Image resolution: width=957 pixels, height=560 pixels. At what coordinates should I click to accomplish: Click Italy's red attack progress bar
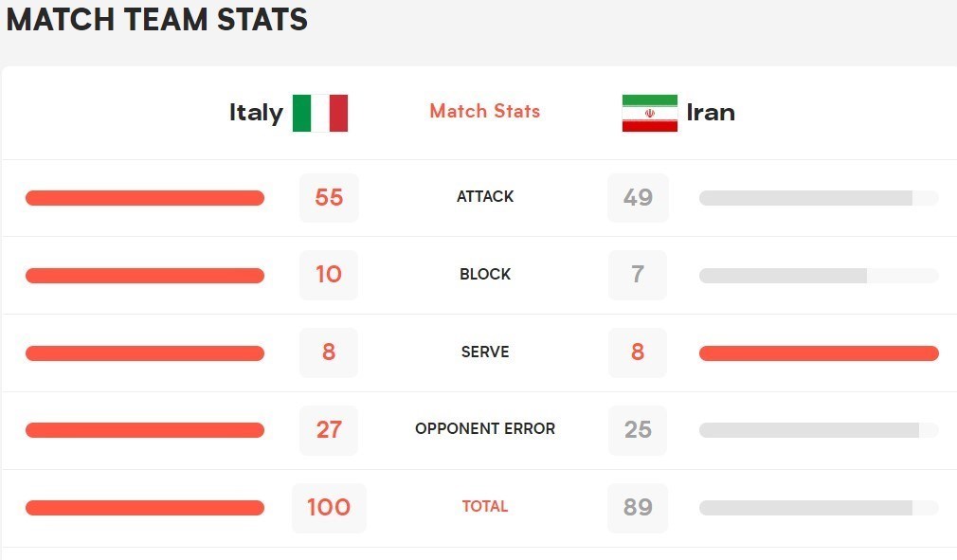[145, 198]
